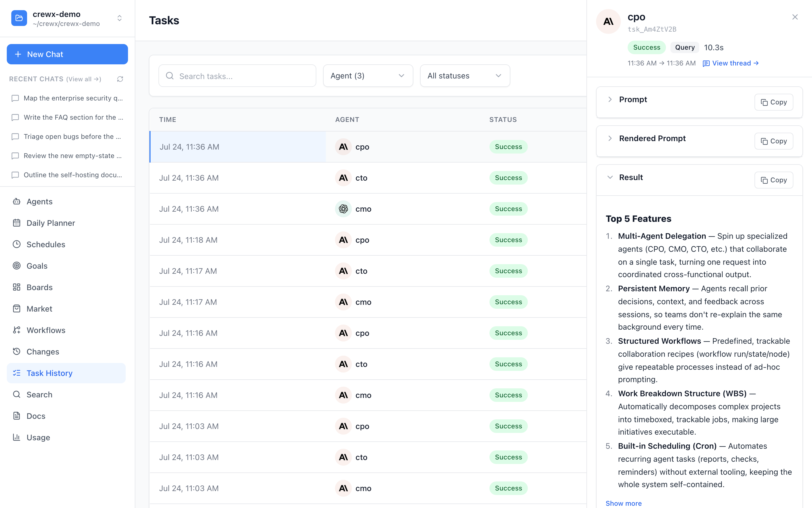The image size is (812, 508).
Task: Click the cmo OpenAI avatar at 11:36 AM
Action: pyautogui.click(x=343, y=209)
